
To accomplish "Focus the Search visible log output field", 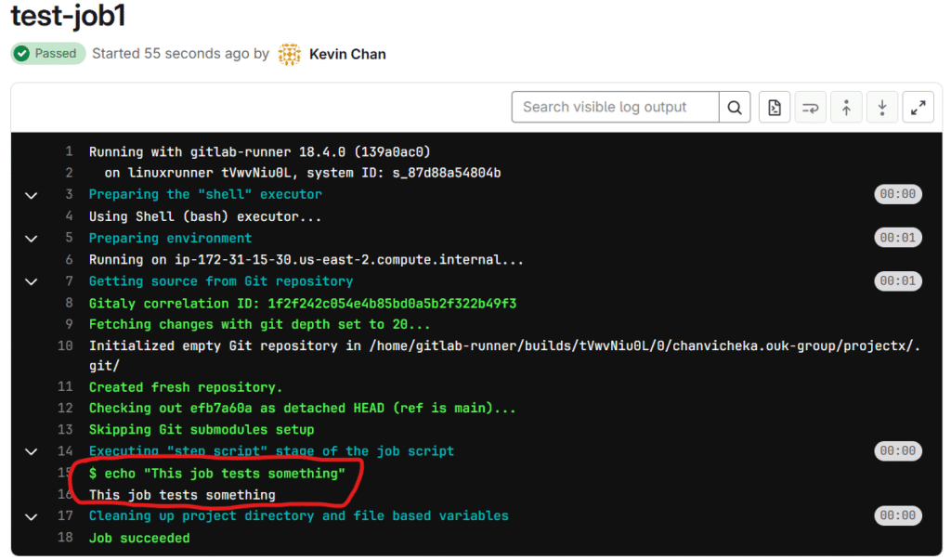I will [x=615, y=108].
